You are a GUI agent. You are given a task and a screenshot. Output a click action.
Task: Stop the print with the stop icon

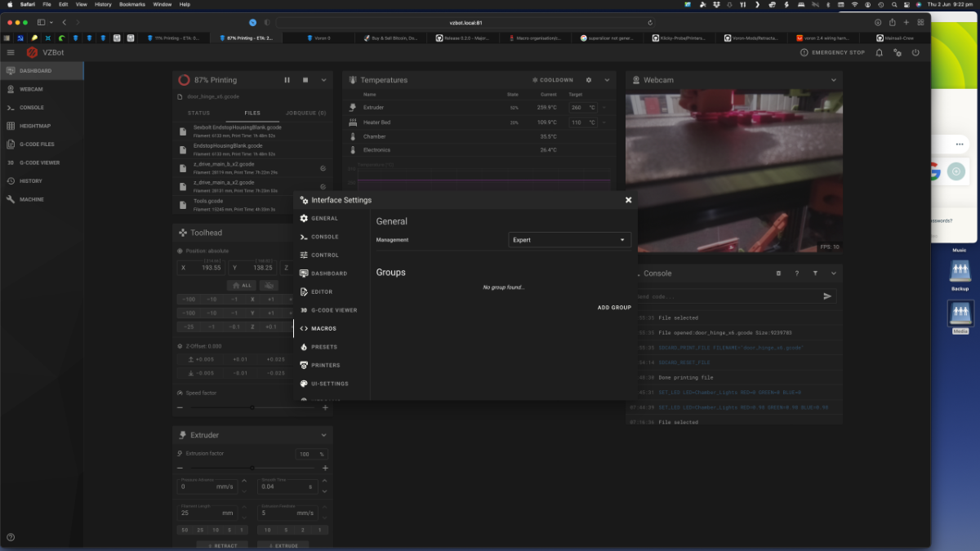pyautogui.click(x=305, y=80)
